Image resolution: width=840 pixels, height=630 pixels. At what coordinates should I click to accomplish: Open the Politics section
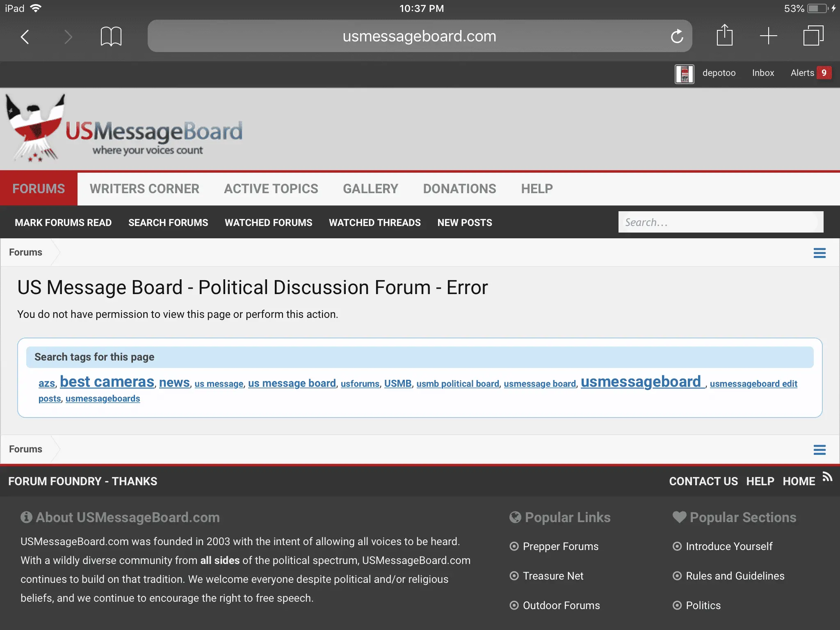click(x=703, y=605)
